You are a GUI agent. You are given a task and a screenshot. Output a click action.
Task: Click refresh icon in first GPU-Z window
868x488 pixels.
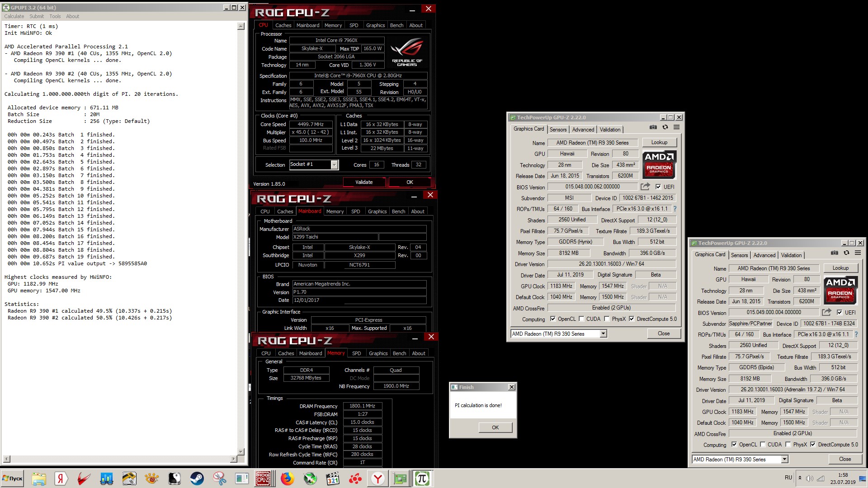pyautogui.click(x=665, y=127)
